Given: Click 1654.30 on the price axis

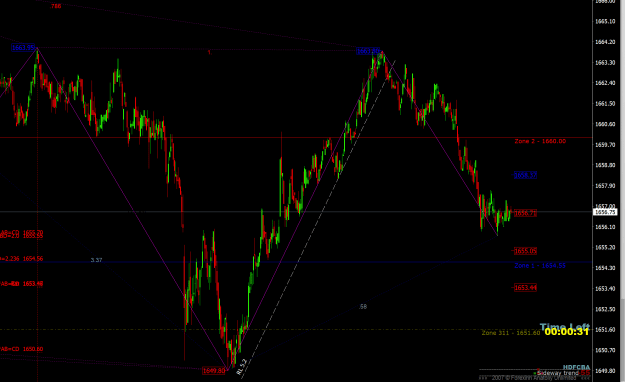Looking at the screenshot, I should click(605, 268).
